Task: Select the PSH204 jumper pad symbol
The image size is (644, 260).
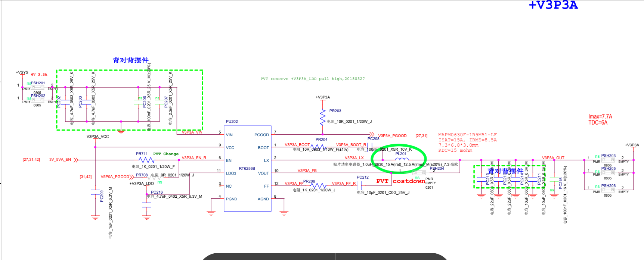Action: pyautogui.click(x=419, y=173)
